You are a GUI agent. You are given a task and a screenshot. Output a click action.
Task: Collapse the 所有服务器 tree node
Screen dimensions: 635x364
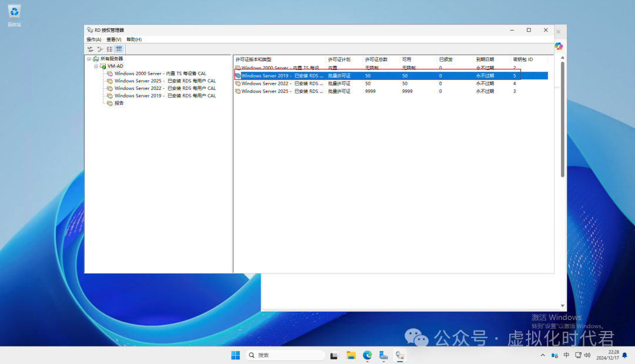[x=89, y=59]
